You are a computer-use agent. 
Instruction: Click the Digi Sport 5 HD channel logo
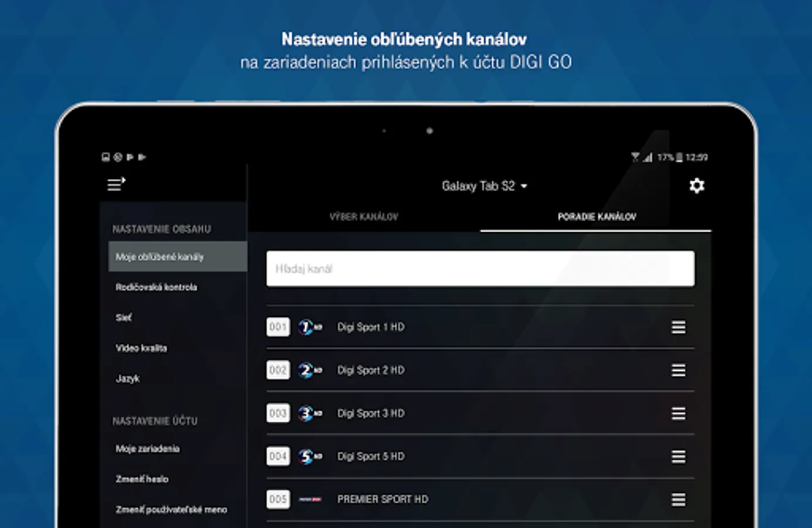coord(310,456)
